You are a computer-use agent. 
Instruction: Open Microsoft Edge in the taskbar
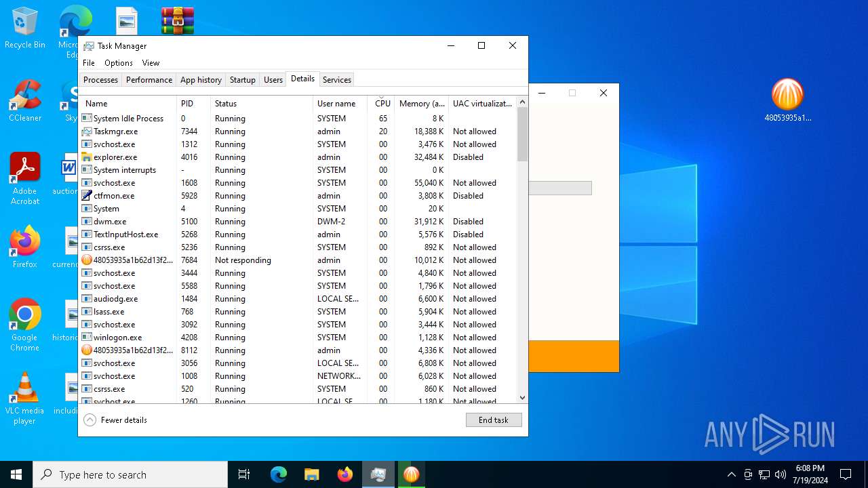tap(279, 474)
